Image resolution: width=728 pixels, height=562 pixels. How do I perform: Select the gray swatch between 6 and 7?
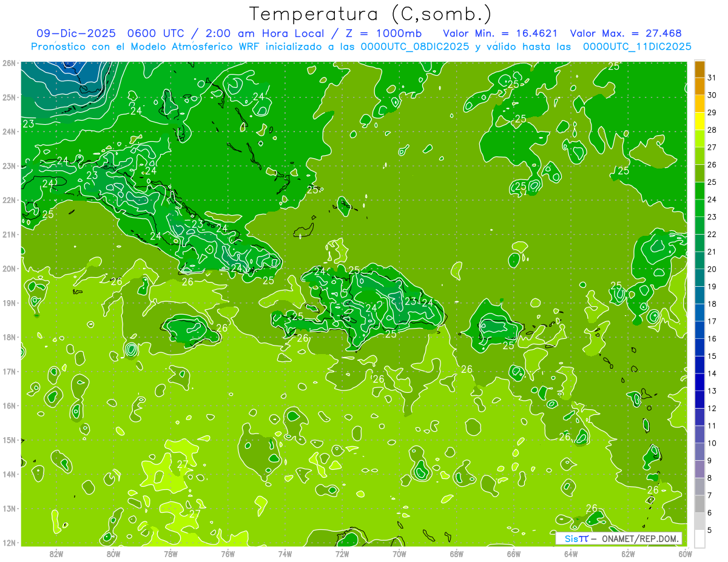[699, 504]
